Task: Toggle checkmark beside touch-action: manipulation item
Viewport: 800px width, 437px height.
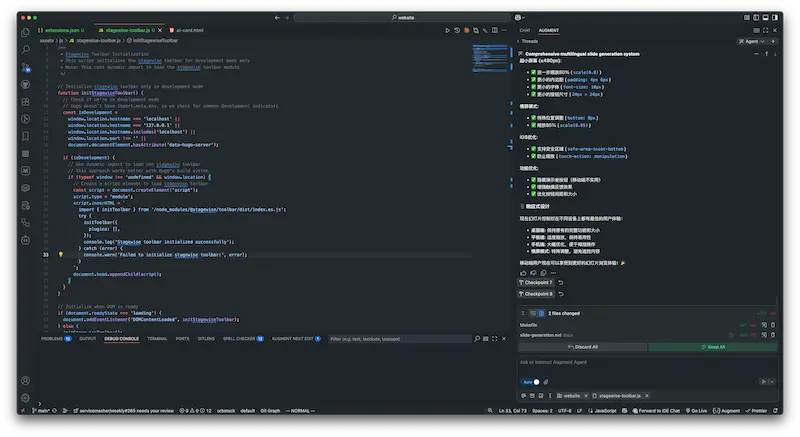Action: (533, 156)
